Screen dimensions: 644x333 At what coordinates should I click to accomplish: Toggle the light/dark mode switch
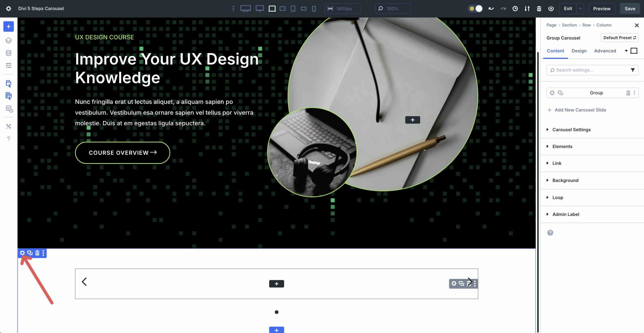[x=475, y=8]
